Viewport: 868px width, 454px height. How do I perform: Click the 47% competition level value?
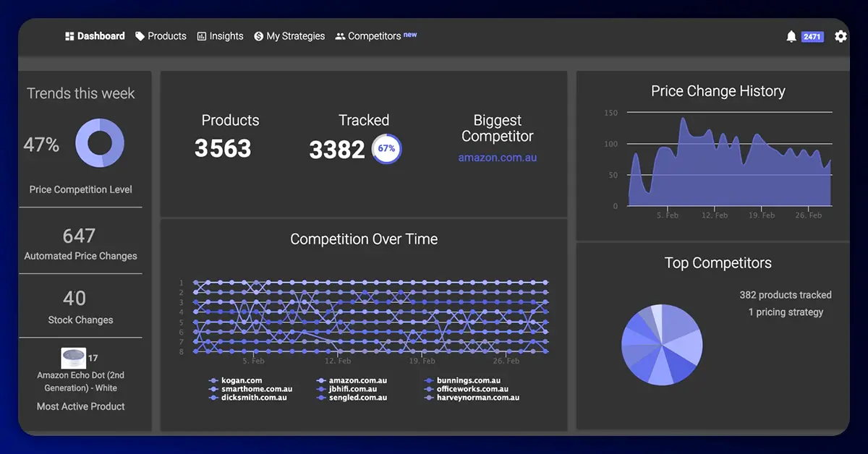pyautogui.click(x=41, y=145)
